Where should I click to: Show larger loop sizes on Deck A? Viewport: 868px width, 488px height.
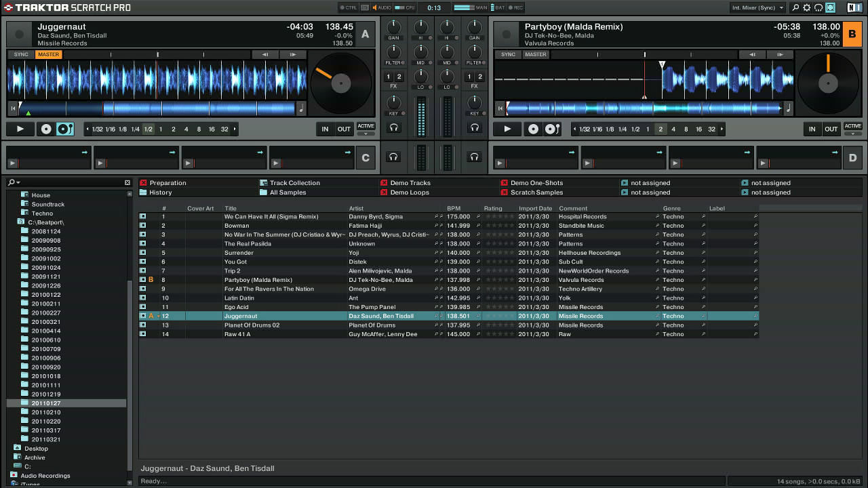[235, 129]
